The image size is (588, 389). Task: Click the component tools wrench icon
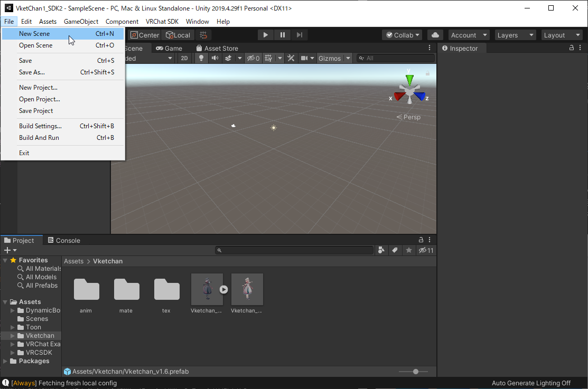291,58
